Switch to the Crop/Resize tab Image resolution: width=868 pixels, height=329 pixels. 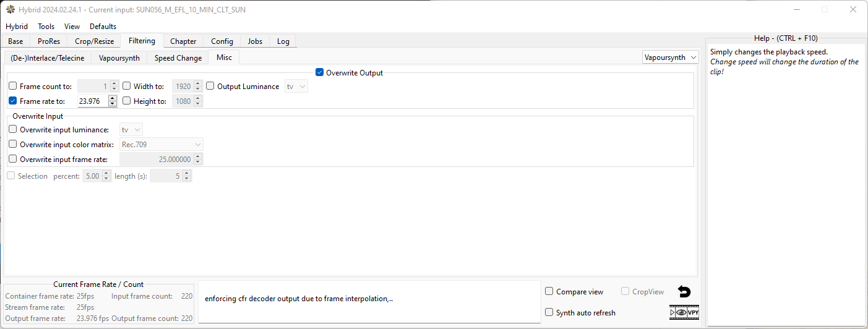click(x=94, y=41)
